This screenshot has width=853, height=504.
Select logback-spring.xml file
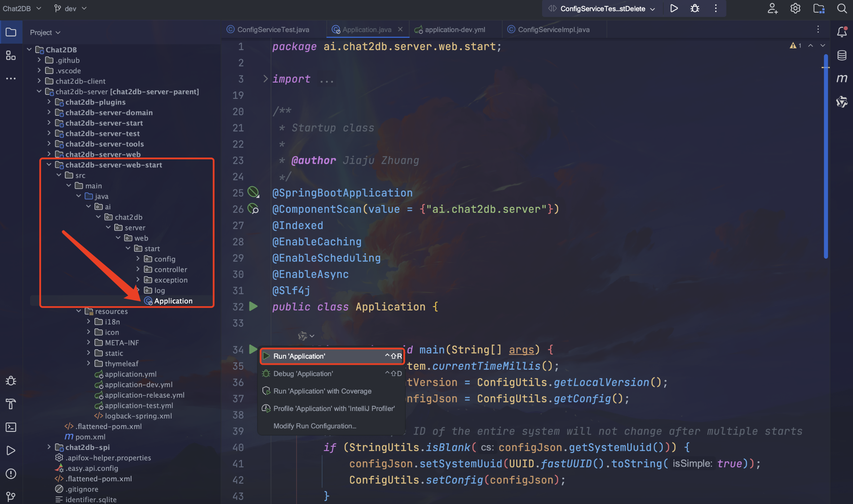(x=133, y=416)
